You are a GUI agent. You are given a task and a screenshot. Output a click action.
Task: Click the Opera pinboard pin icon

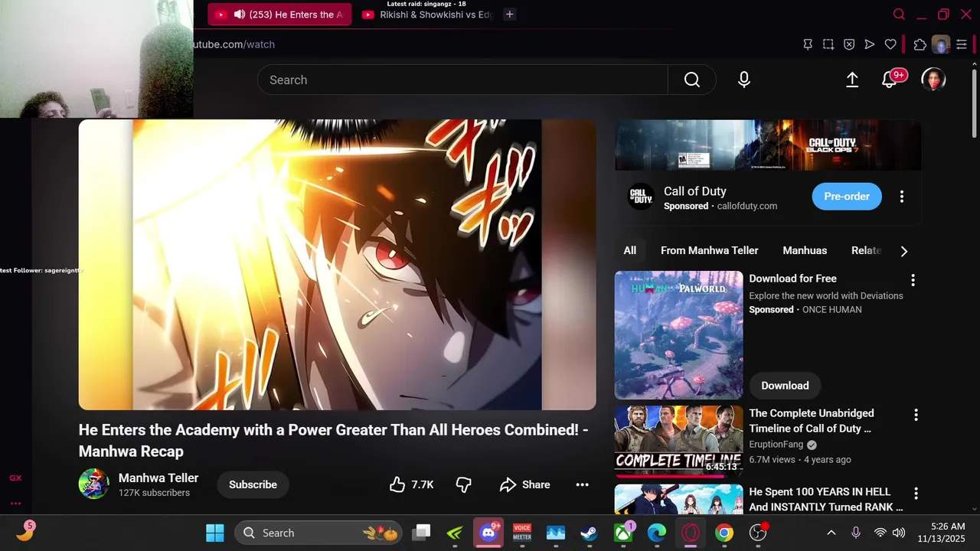pos(808,44)
